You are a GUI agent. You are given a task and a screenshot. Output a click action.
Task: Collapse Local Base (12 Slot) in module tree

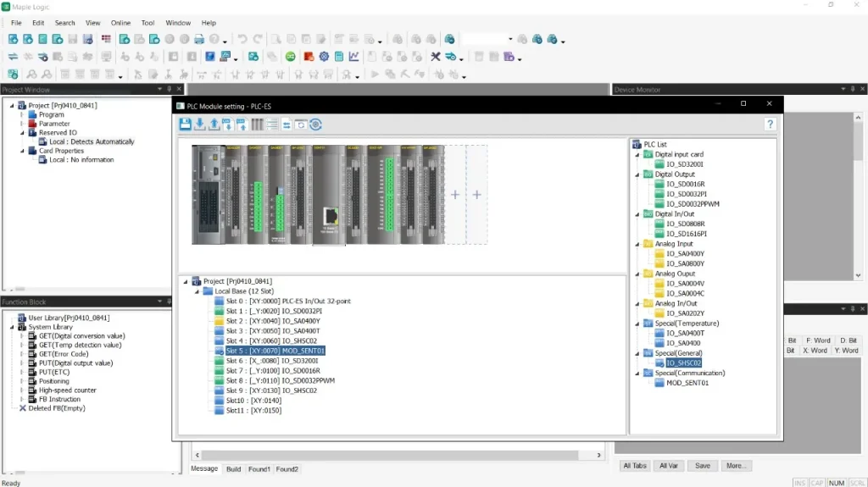point(197,291)
